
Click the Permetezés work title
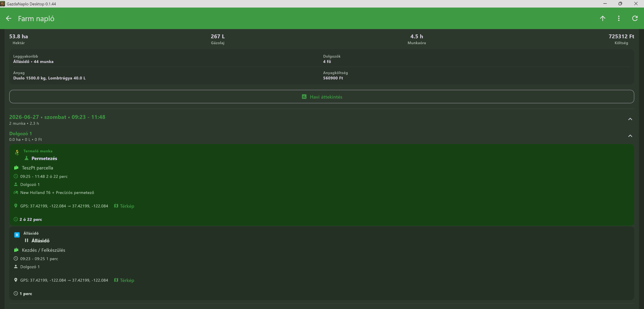point(44,158)
